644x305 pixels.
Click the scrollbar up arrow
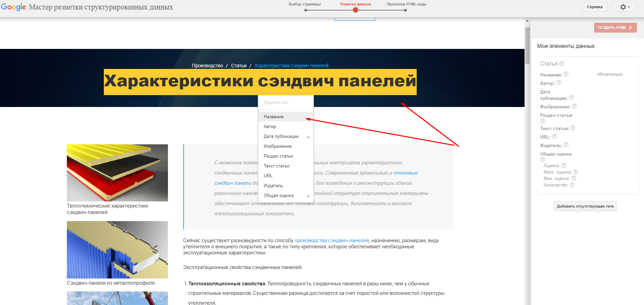pos(527,21)
